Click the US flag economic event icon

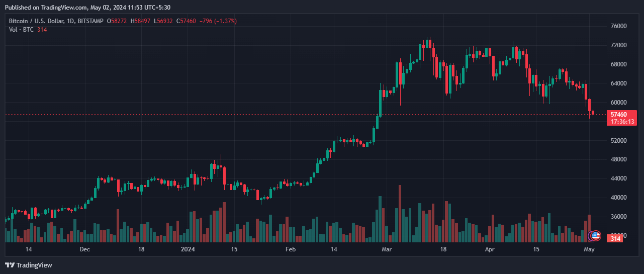coord(596,235)
